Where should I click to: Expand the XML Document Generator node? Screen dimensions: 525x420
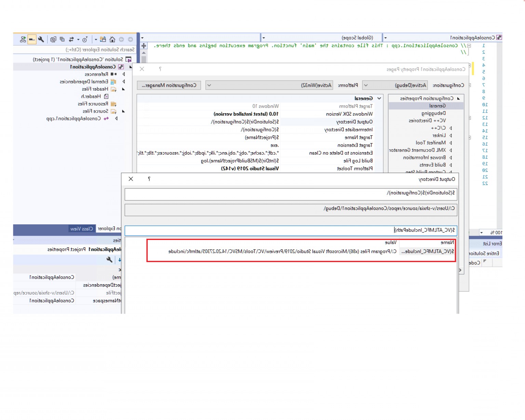(450, 150)
